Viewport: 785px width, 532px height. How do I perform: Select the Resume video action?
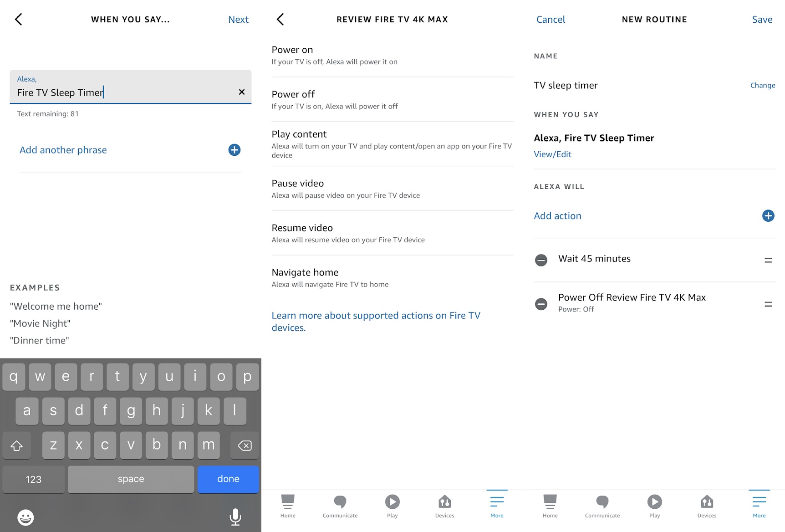[x=392, y=233]
